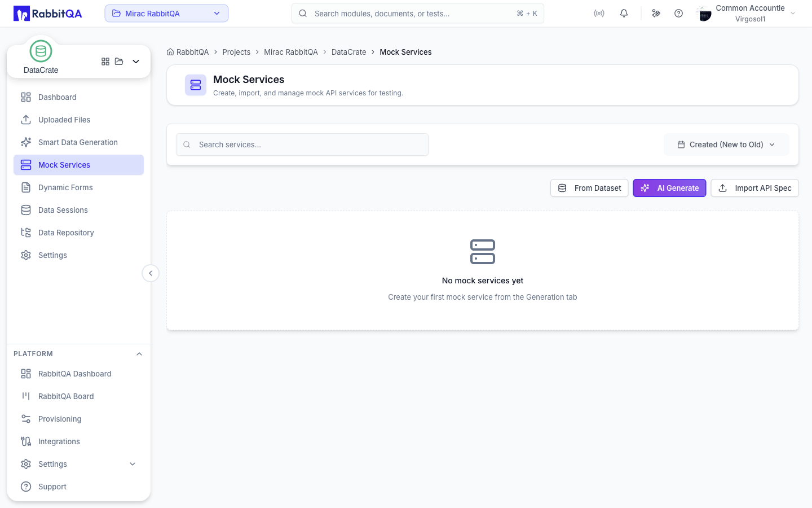Viewport: 812px width, 508px height.
Task: Open Dashboard in the DataCrate sidebar
Action: pyautogui.click(x=78, y=97)
